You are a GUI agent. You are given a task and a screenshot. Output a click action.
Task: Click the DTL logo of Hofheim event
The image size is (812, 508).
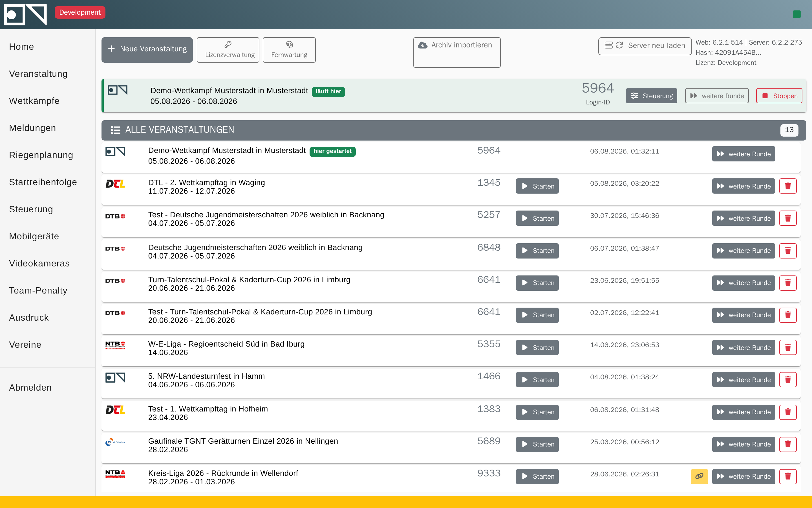click(115, 410)
